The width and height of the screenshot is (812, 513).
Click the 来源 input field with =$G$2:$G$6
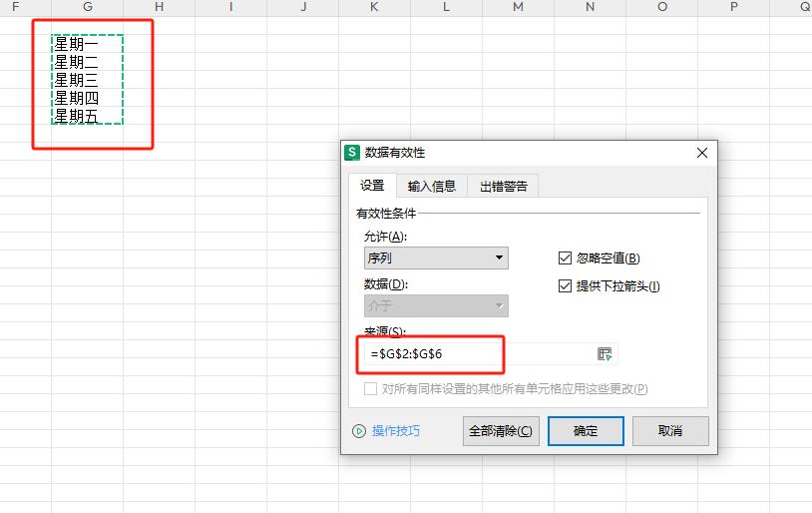491,354
